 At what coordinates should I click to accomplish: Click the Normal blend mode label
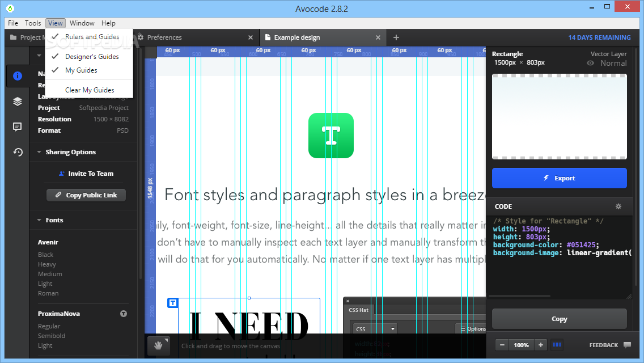pyautogui.click(x=613, y=63)
